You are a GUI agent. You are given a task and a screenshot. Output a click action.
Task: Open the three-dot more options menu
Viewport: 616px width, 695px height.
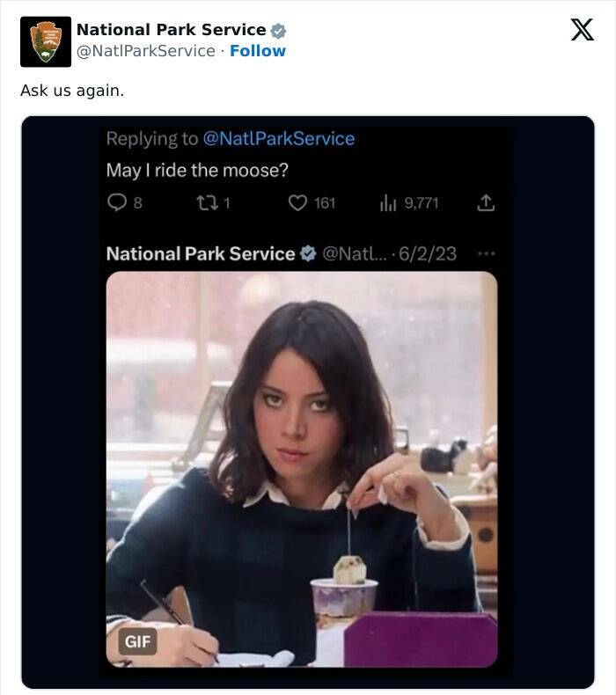click(485, 254)
